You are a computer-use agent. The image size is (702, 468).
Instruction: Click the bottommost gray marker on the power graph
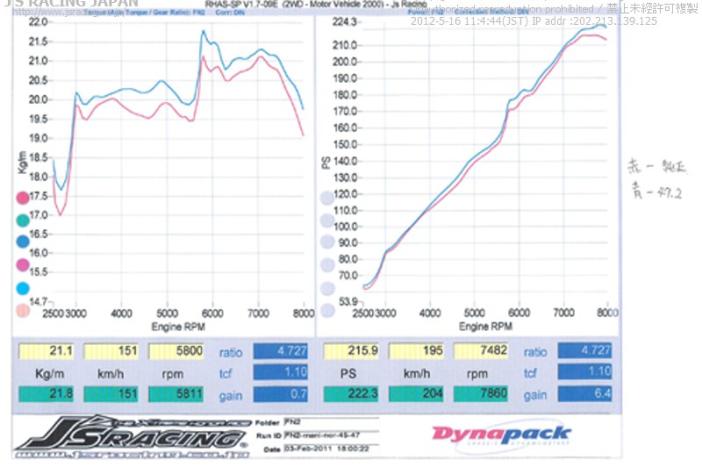pyautogui.click(x=326, y=310)
